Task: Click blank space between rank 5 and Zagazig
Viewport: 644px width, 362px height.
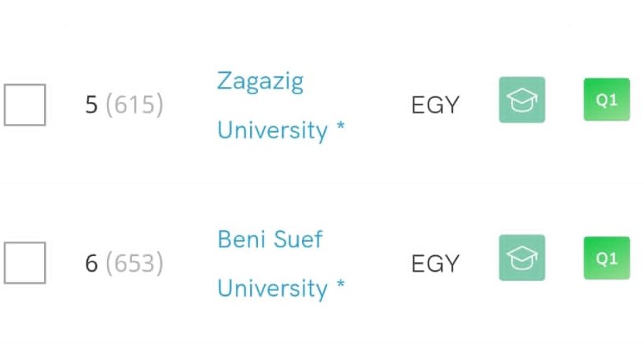Action: (x=189, y=105)
